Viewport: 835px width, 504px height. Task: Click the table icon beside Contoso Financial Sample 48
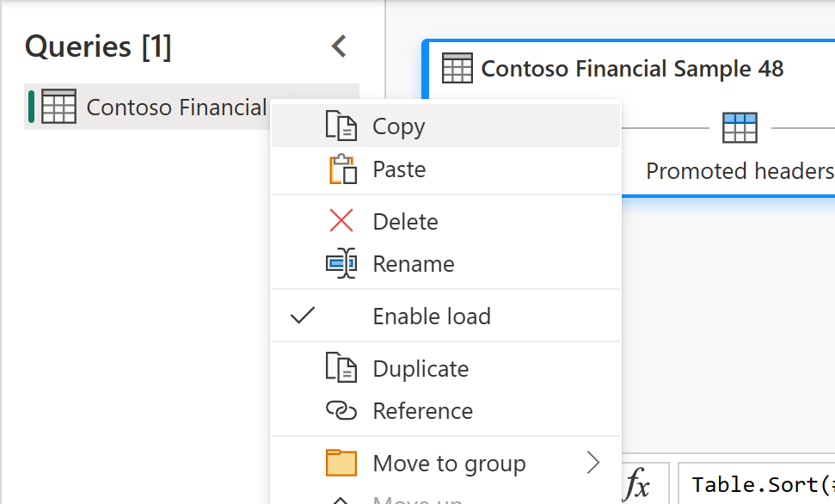point(457,68)
